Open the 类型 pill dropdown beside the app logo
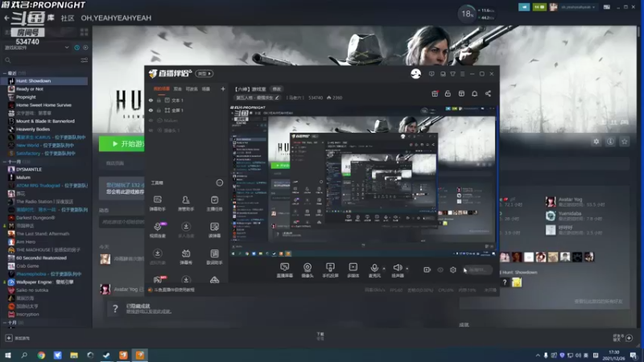Screen dimensions: 644x362 click(204, 73)
